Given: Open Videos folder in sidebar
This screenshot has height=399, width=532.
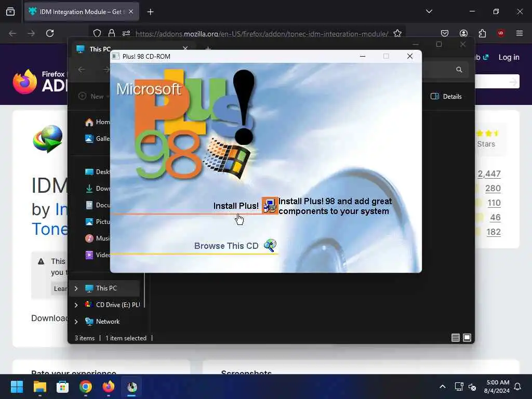Looking at the screenshot, I should 98,255.
